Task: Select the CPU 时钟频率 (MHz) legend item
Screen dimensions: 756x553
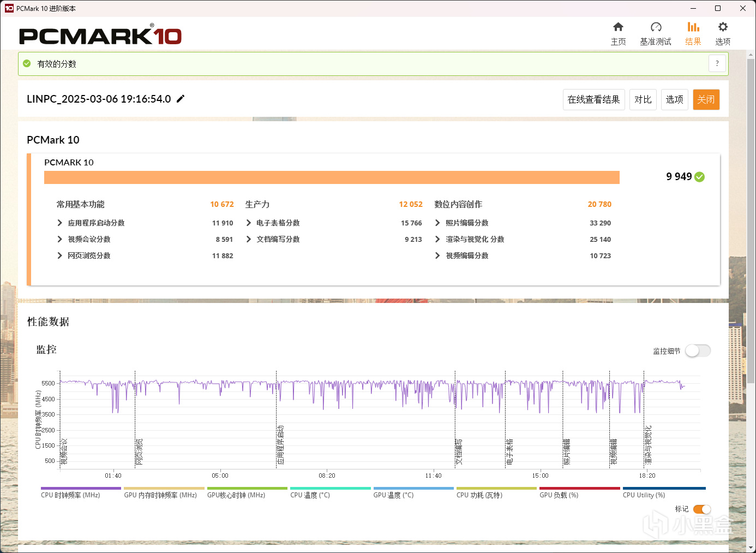Action: 81,492
